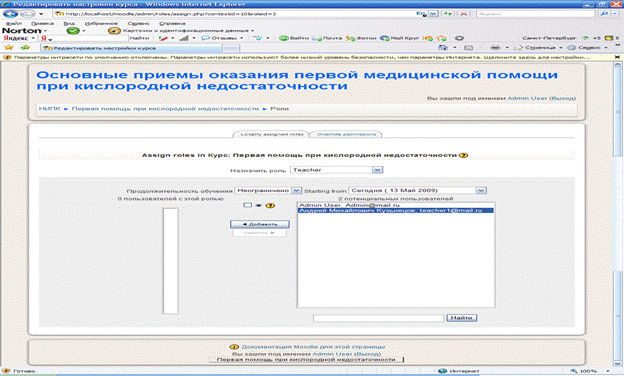Open the Starting from date dropdown
Image resolution: width=624 pixels, height=376 pixels.
coord(417,191)
